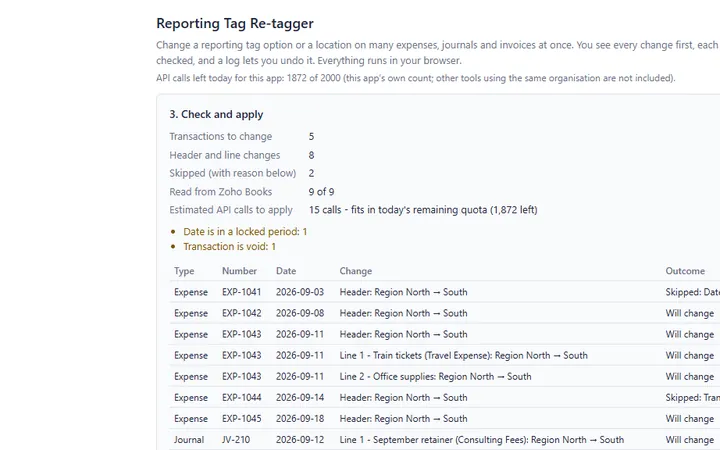This screenshot has height=450, width=720.
Task: Click the date 2026-09-18 cell
Action: (x=300, y=419)
